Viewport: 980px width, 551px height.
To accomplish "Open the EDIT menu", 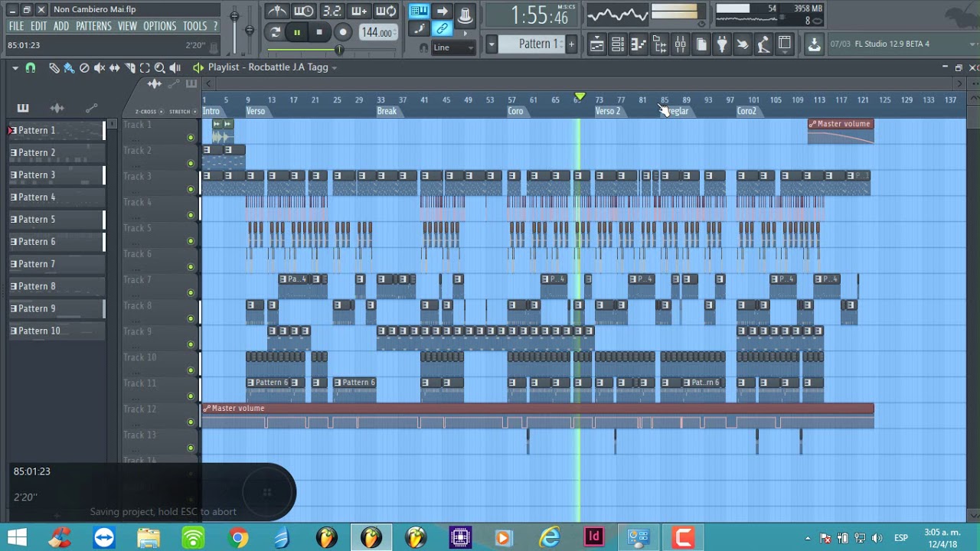I will tap(39, 26).
